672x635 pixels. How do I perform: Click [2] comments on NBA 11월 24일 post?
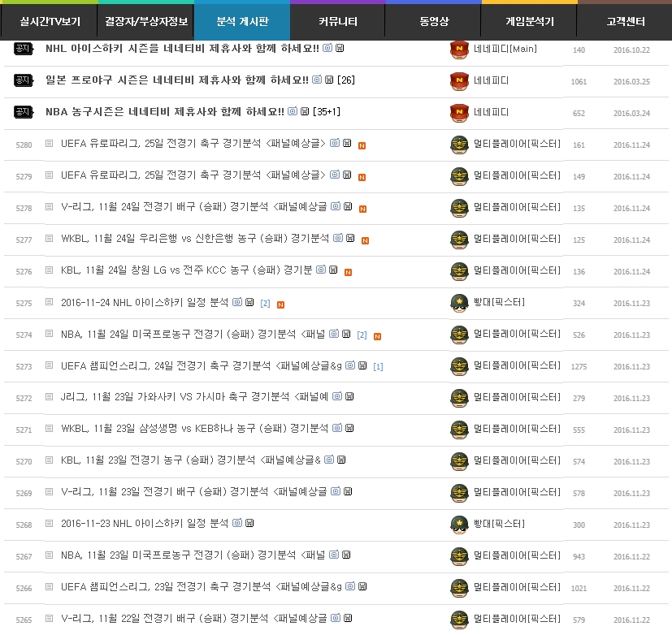point(362,335)
